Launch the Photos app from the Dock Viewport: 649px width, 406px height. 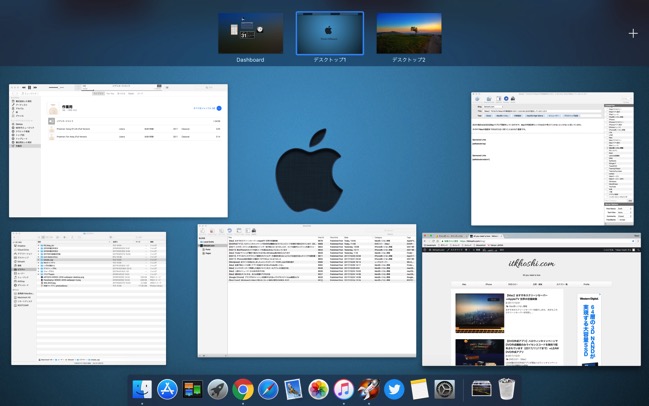point(318,389)
